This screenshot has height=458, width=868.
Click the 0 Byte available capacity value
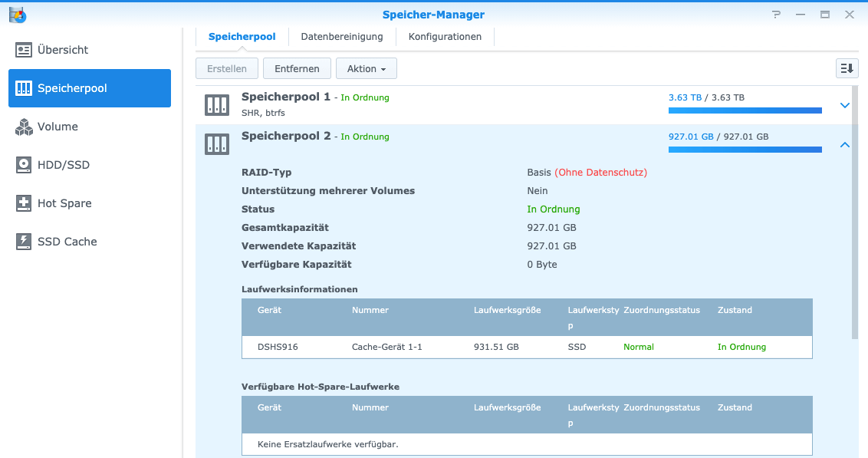[x=542, y=265]
